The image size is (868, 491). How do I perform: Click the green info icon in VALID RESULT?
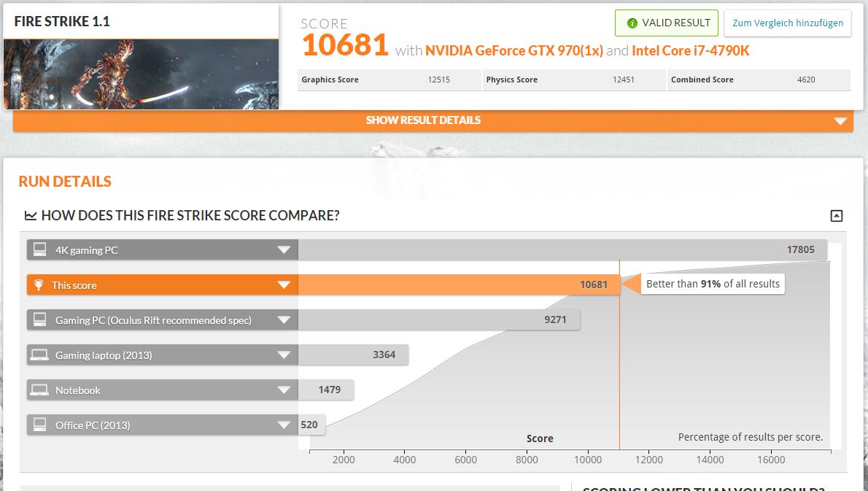(x=632, y=23)
